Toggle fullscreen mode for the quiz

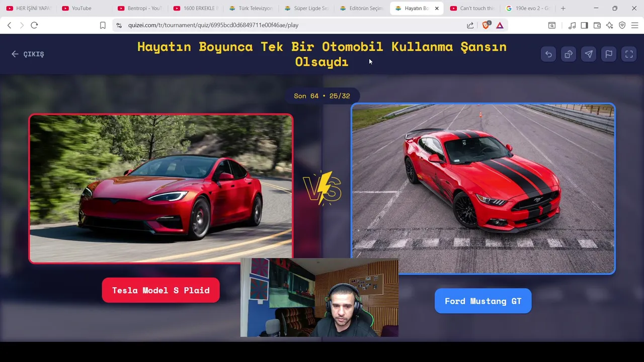click(x=629, y=54)
